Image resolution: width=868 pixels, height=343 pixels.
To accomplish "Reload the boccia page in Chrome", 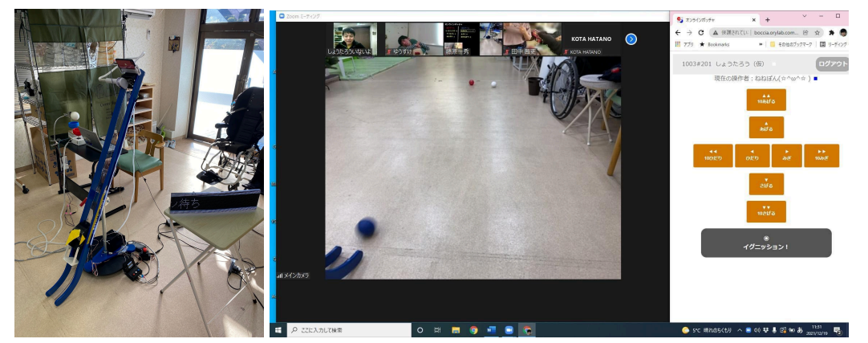I will click(701, 33).
